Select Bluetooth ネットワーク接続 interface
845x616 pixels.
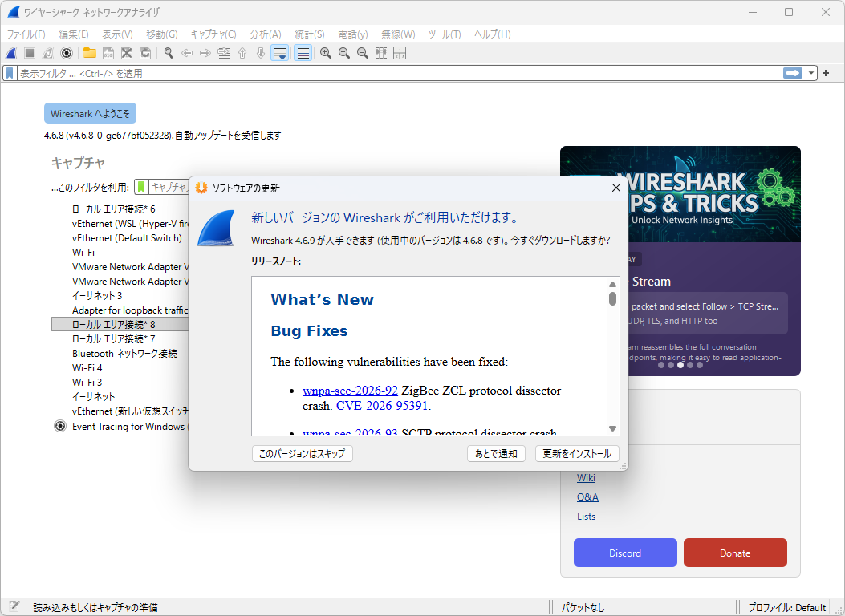coord(124,353)
